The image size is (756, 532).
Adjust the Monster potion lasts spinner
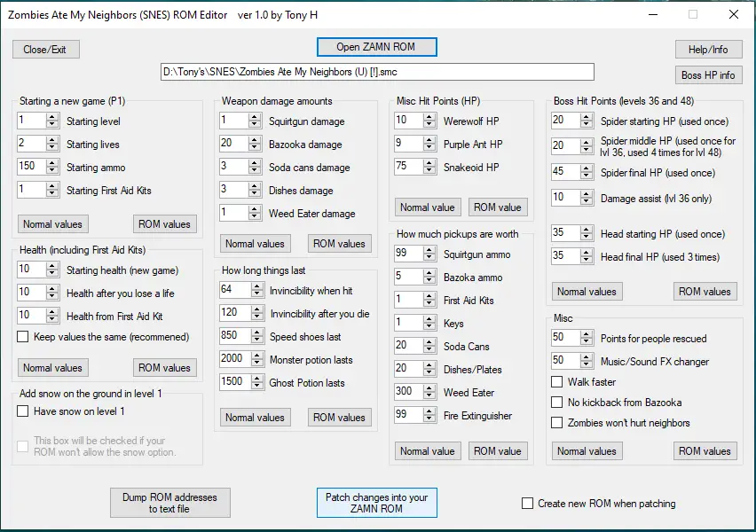[x=257, y=359]
